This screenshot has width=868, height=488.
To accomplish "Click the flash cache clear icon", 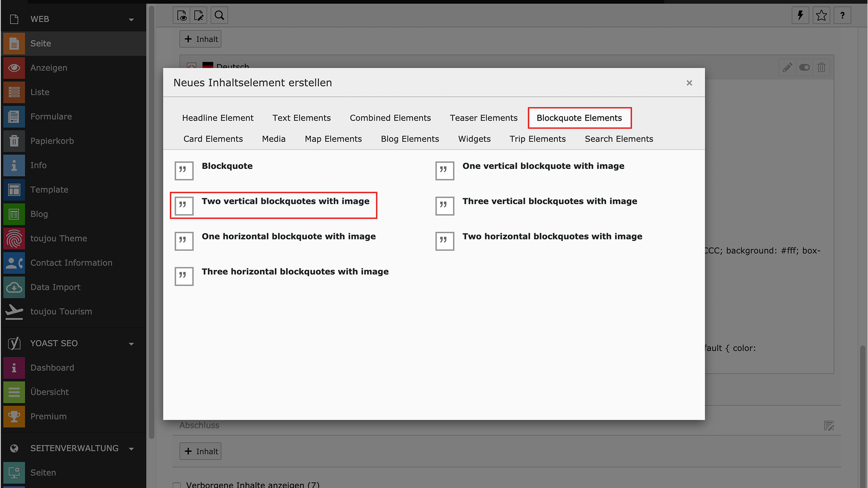I will coord(800,15).
